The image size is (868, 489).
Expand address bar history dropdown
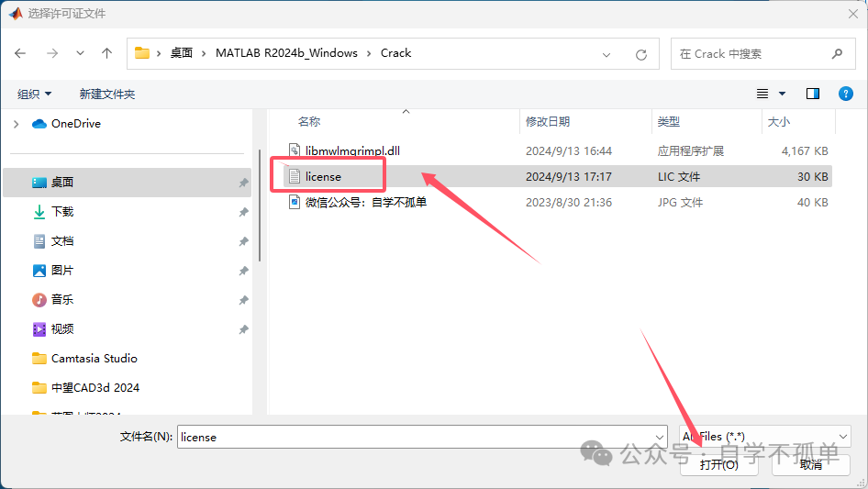click(606, 54)
